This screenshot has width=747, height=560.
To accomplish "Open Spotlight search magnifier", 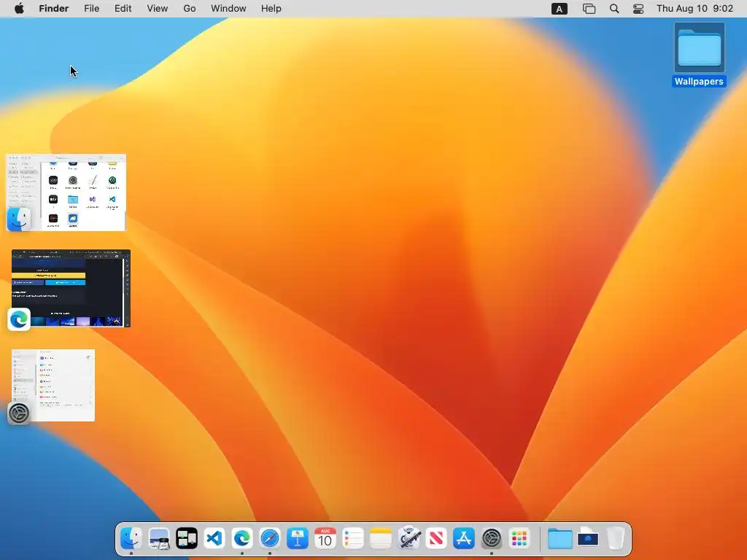I will [x=614, y=9].
